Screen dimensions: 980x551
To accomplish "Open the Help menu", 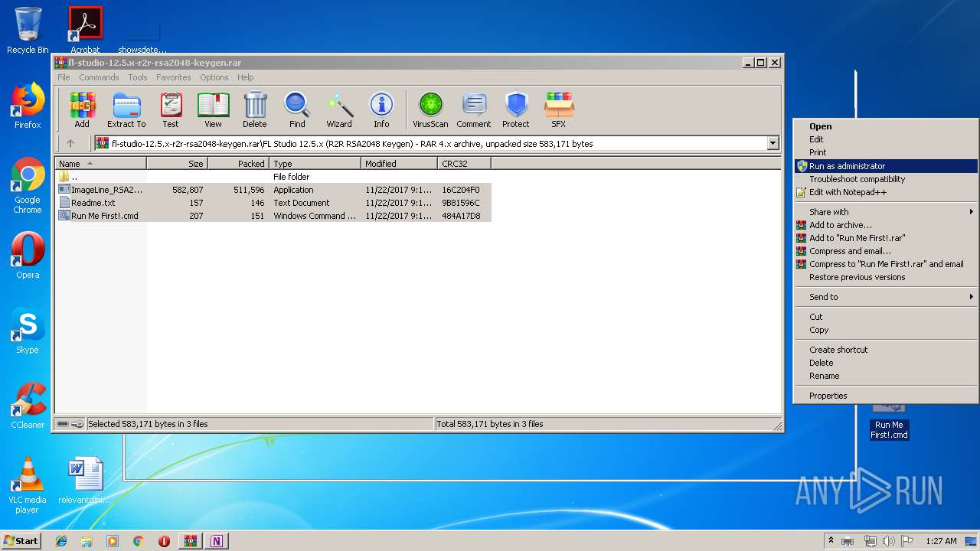I will tap(245, 77).
